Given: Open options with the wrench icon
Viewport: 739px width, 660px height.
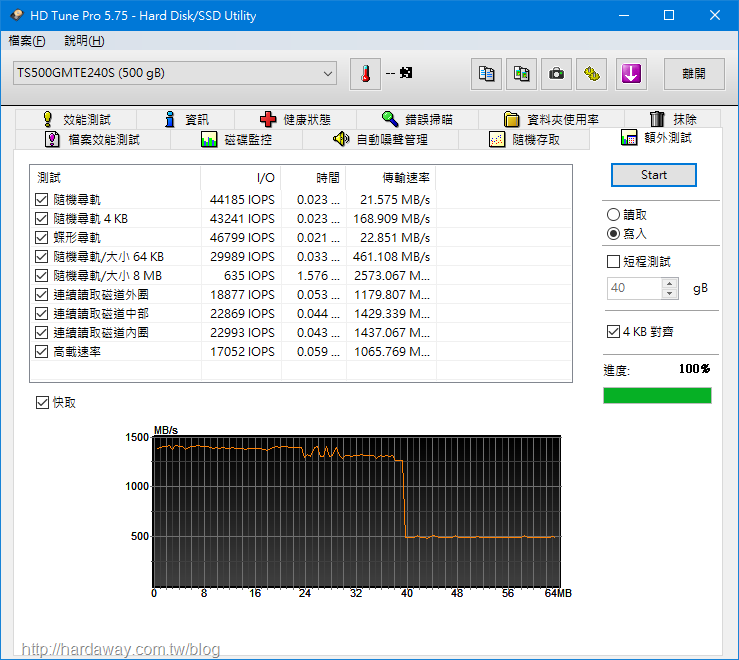Looking at the screenshot, I should [x=591, y=74].
